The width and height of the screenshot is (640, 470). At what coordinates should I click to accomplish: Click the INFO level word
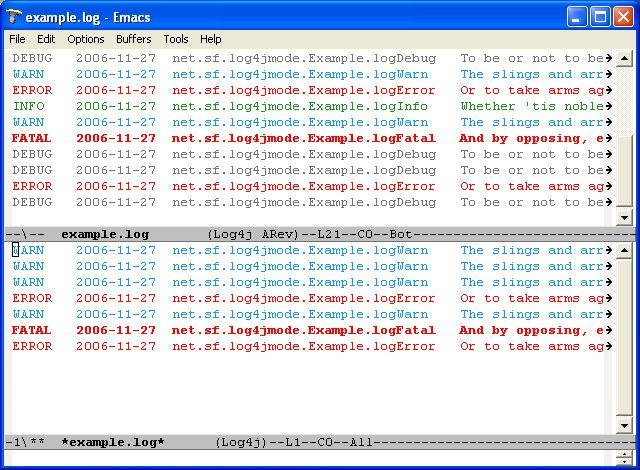[x=29, y=106]
